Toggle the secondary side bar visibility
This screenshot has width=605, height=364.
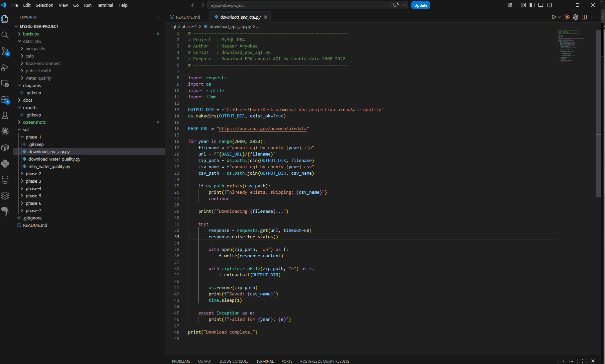549,5
